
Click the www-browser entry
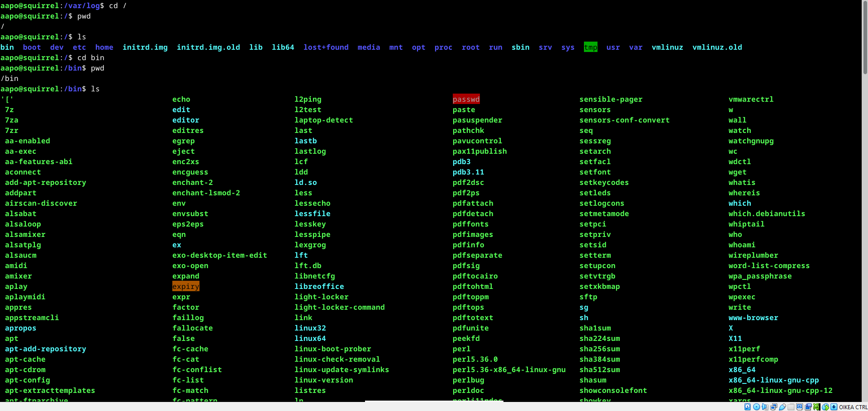753,317
